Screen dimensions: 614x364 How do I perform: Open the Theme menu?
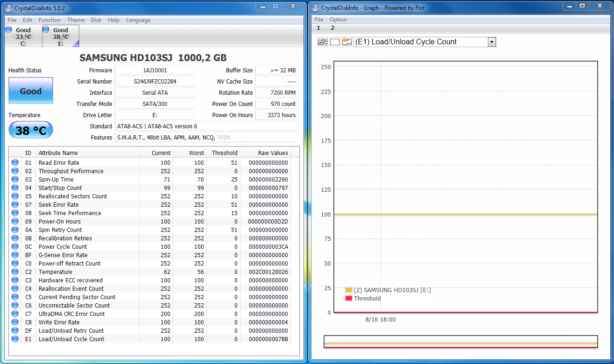(x=76, y=20)
